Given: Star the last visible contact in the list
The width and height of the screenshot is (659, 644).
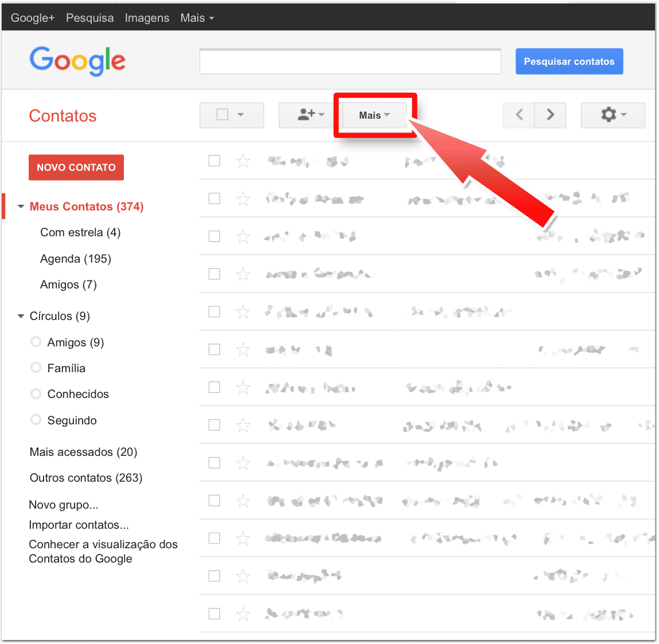Looking at the screenshot, I should click(243, 614).
